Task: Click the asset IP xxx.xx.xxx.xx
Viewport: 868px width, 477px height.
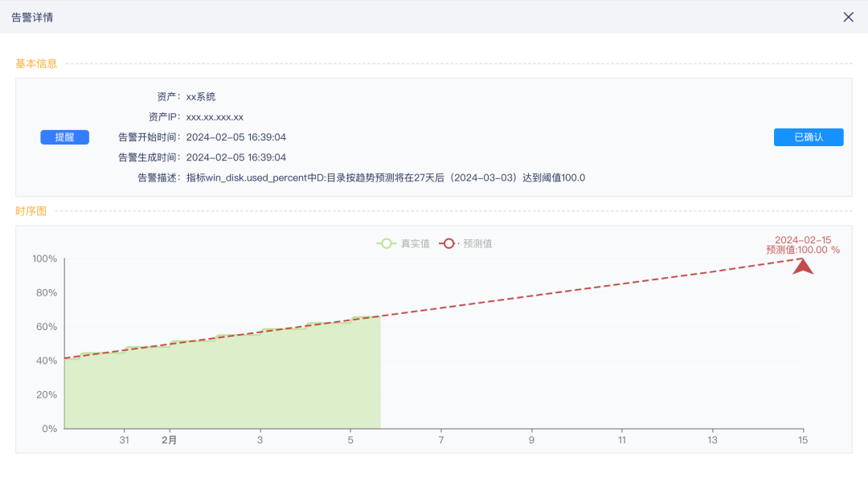Action: (x=215, y=117)
